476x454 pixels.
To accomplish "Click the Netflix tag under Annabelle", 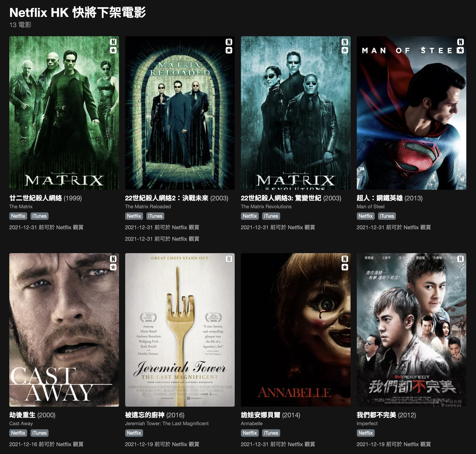I will 250,433.
